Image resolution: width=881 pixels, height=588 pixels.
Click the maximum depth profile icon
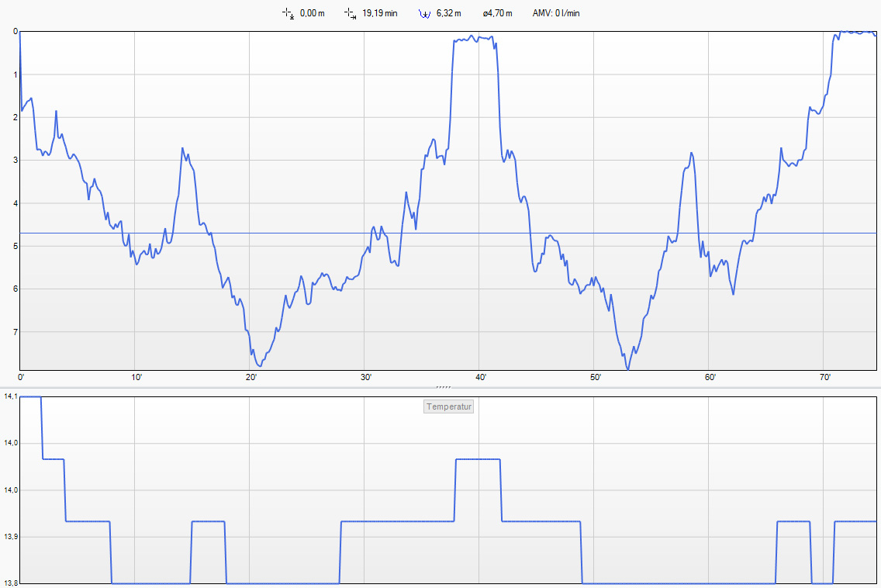424,13
